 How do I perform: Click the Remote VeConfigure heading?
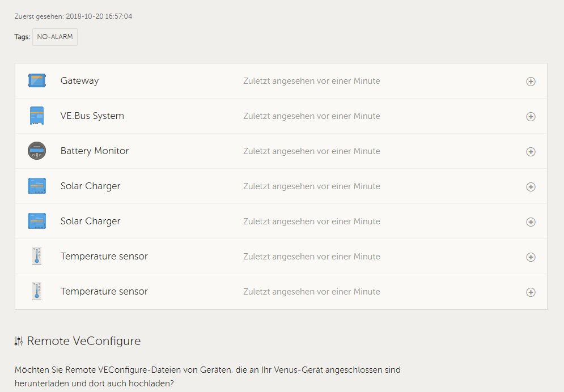84,341
